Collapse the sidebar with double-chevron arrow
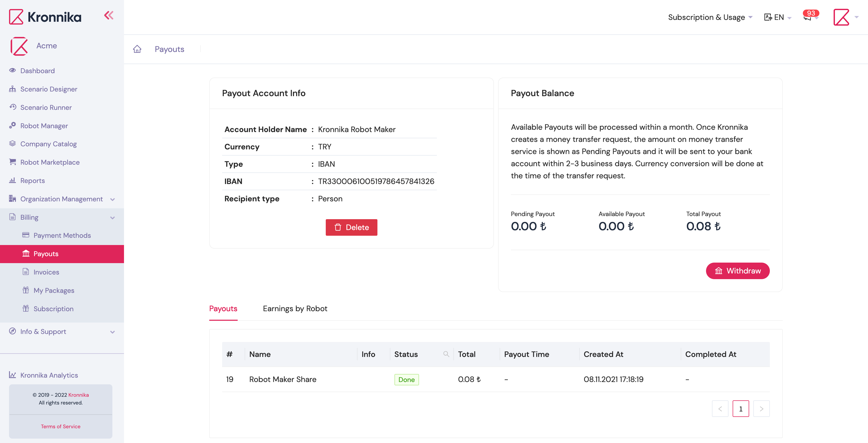 coord(109,15)
